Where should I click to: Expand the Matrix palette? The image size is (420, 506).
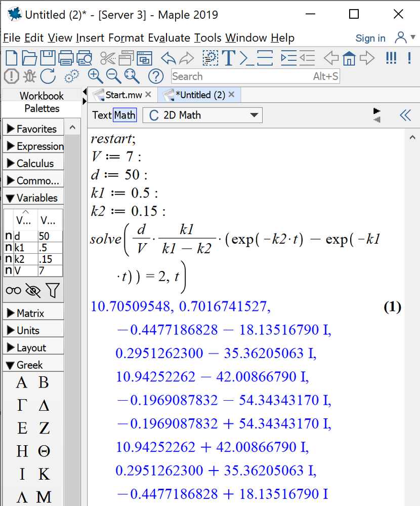[x=33, y=313]
